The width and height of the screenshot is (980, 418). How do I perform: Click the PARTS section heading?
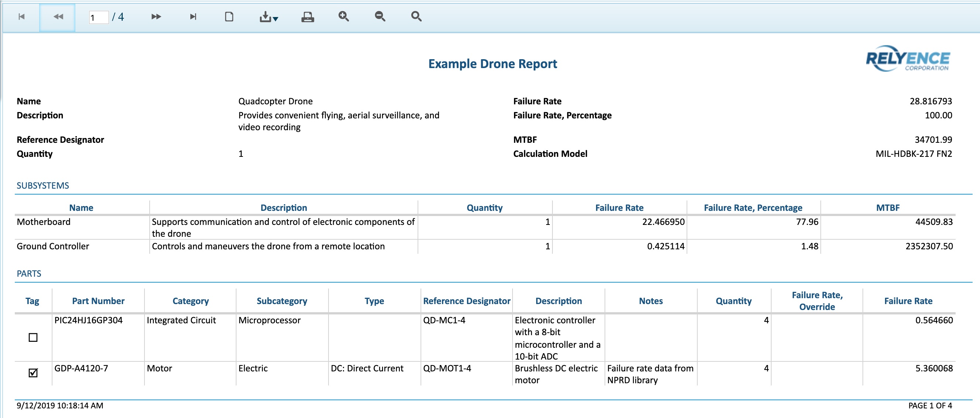pos(29,273)
